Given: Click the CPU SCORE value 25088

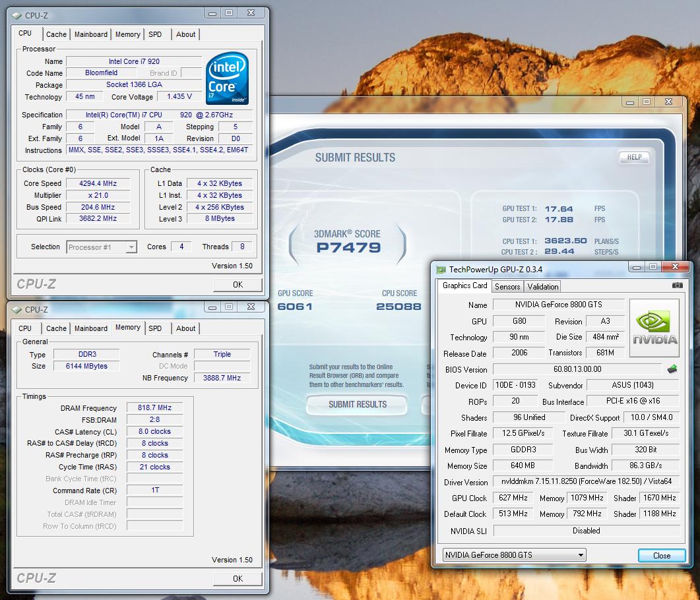Looking at the screenshot, I should [x=398, y=307].
